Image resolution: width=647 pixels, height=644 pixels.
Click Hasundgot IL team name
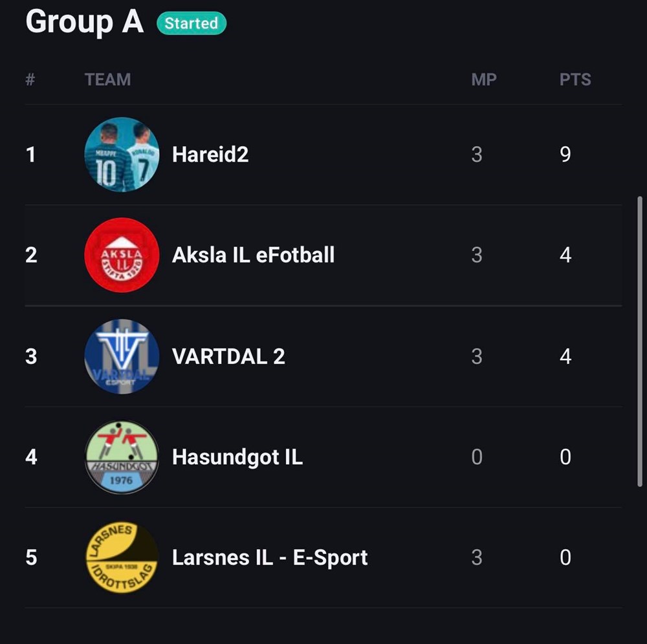coord(237,457)
